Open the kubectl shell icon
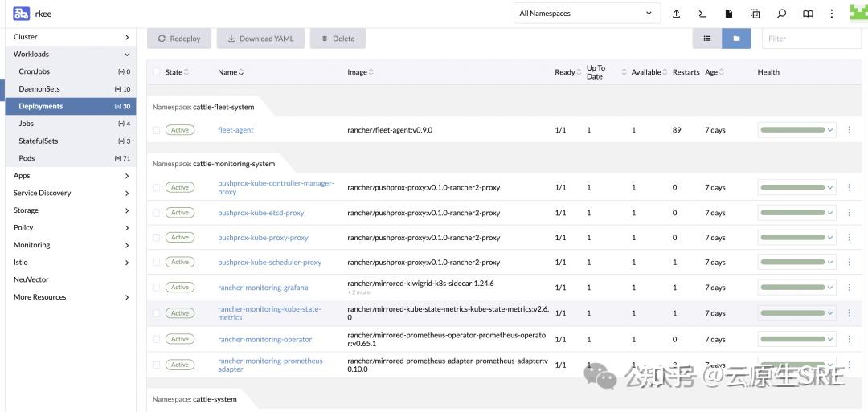This screenshot has height=412, width=868. click(x=702, y=14)
